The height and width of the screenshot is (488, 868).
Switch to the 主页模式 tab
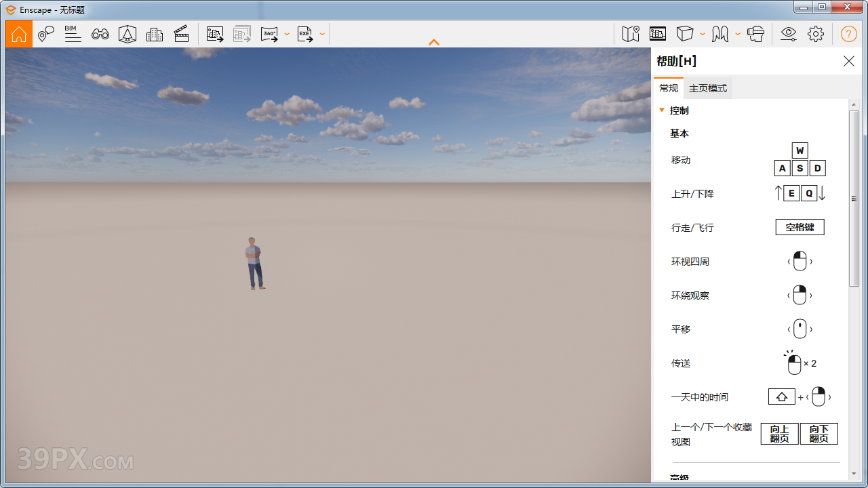[707, 87]
